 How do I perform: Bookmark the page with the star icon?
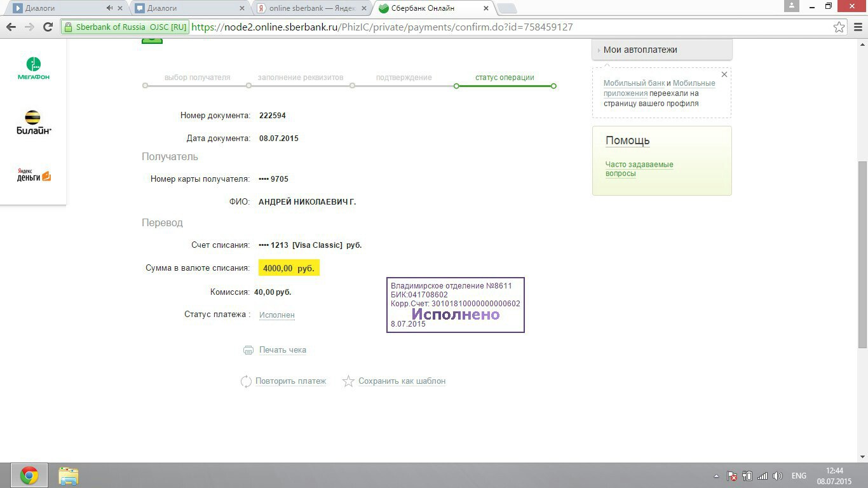(x=839, y=27)
